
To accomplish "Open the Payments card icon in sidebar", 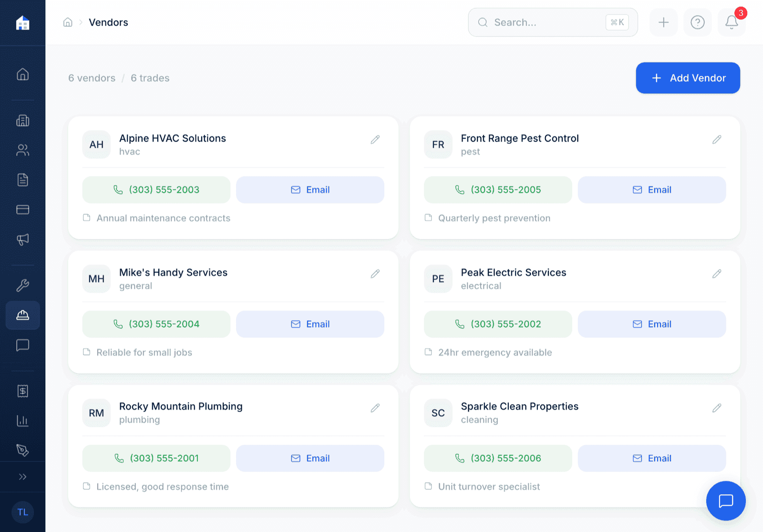I will pyautogui.click(x=22, y=209).
